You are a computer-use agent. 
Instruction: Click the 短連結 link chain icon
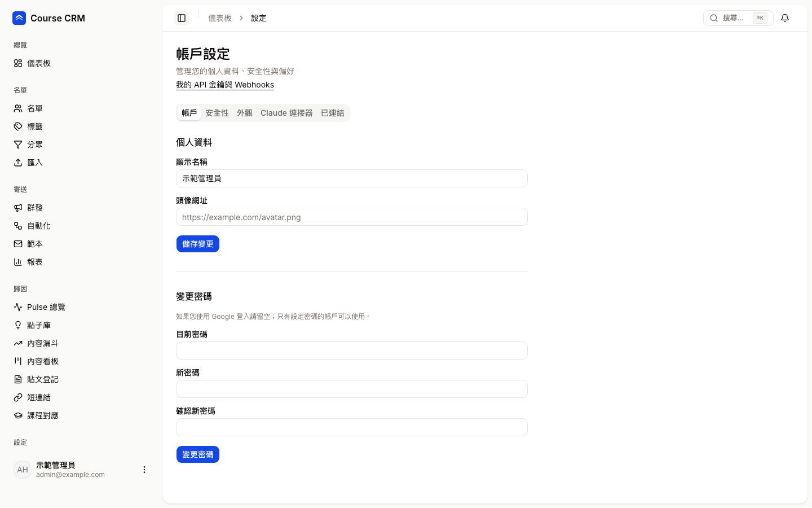pyautogui.click(x=18, y=397)
